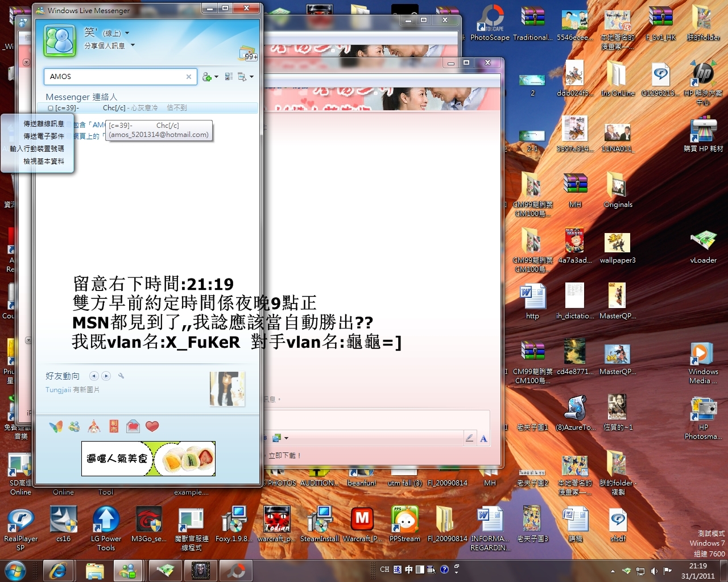Click the contact list layout icon

click(x=229, y=77)
